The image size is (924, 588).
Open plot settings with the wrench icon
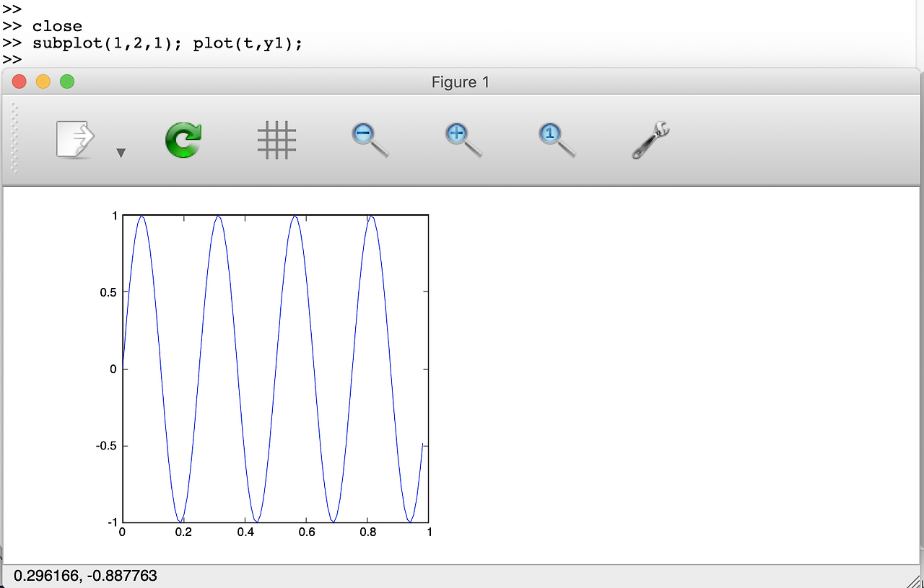click(x=650, y=140)
